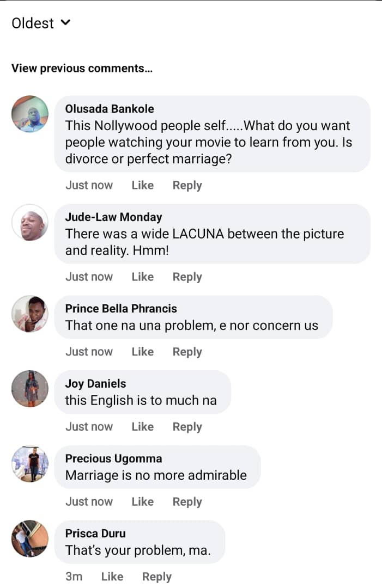This screenshot has height=588, width=382.
Task: Change comment sorting via Oldest selector
Action: (33, 23)
